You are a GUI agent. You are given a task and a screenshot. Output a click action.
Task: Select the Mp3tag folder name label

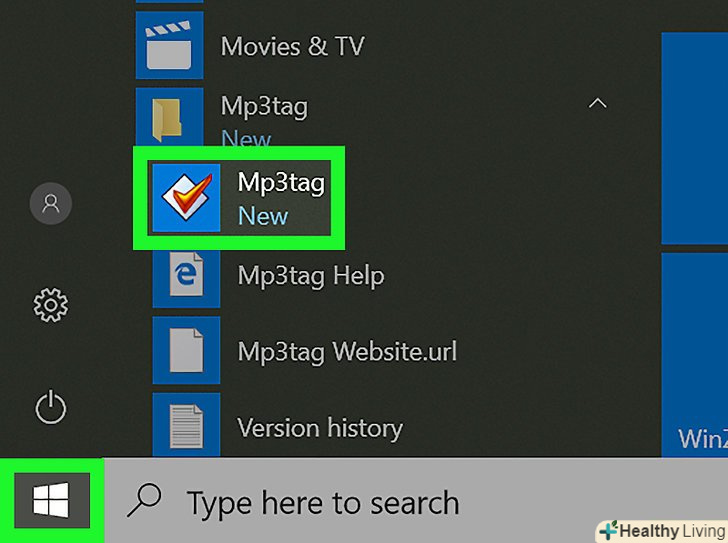(x=264, y=107)
